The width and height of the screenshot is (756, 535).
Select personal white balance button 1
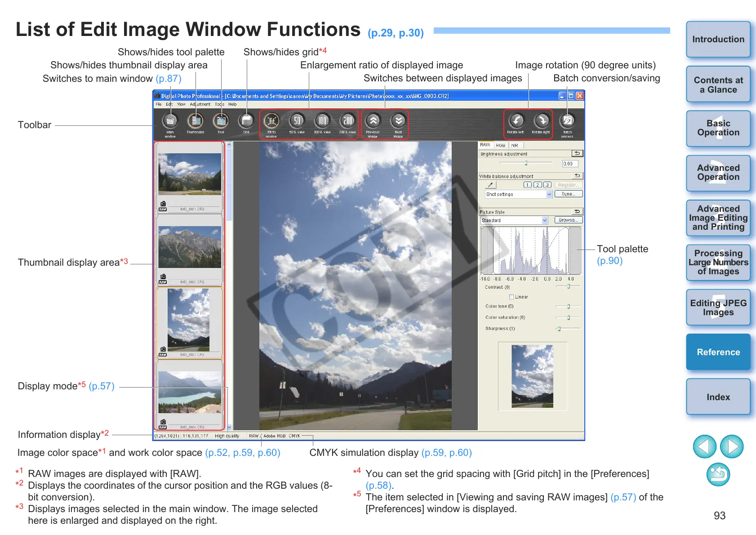click(528, 185)
